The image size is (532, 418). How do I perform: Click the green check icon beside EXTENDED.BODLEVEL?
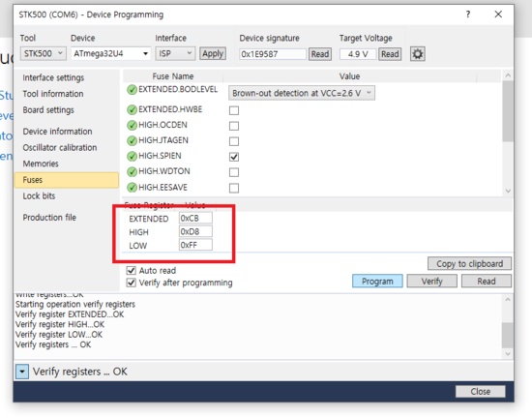(132, 90)
